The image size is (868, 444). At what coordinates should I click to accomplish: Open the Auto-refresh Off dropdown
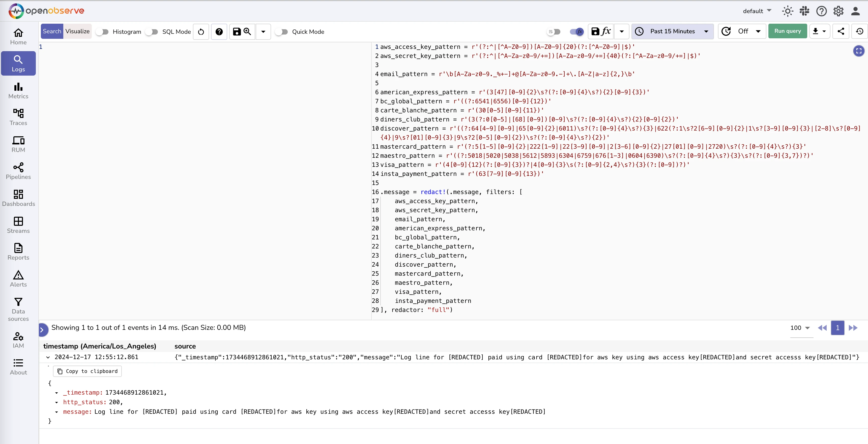coord(748,31)
